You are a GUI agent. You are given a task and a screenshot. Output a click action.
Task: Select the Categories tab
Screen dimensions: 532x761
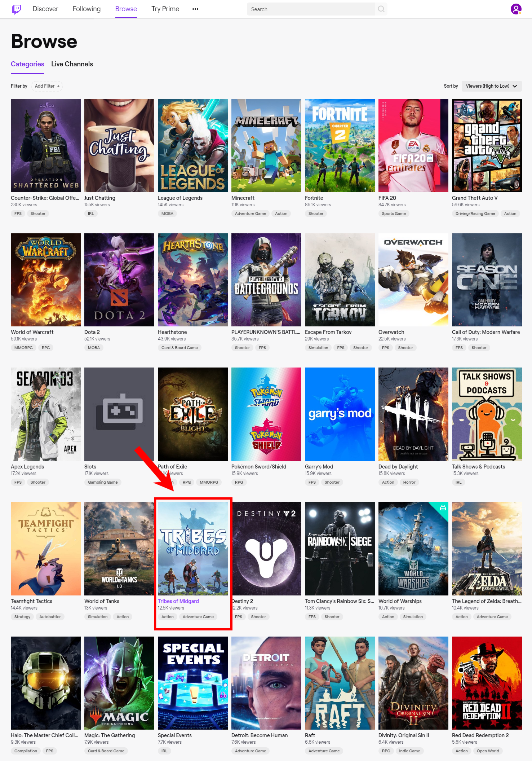coord(27,64)
